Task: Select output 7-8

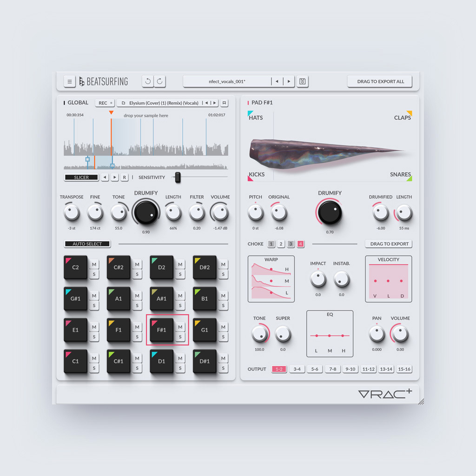Action: click(333, 369)
